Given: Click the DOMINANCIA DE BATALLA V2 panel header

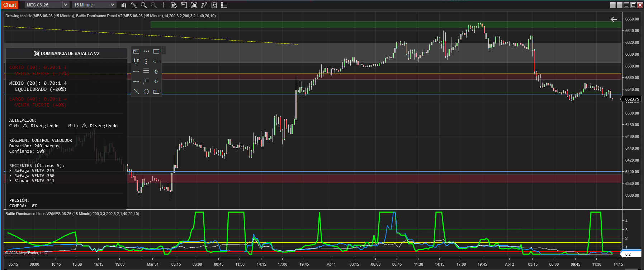Looking at the screenshot, I should pos(67,53).
